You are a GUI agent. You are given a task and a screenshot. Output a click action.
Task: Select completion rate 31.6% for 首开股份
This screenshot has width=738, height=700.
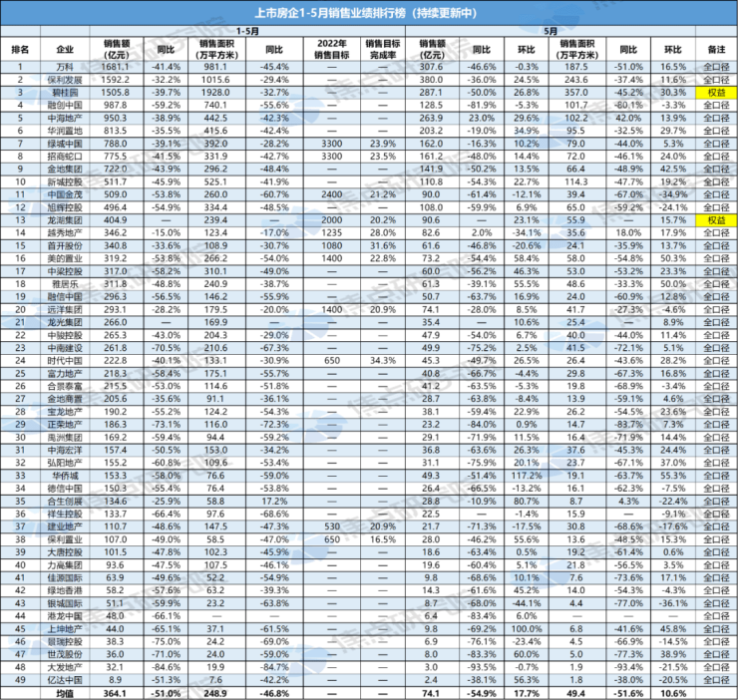click(383, 245)
